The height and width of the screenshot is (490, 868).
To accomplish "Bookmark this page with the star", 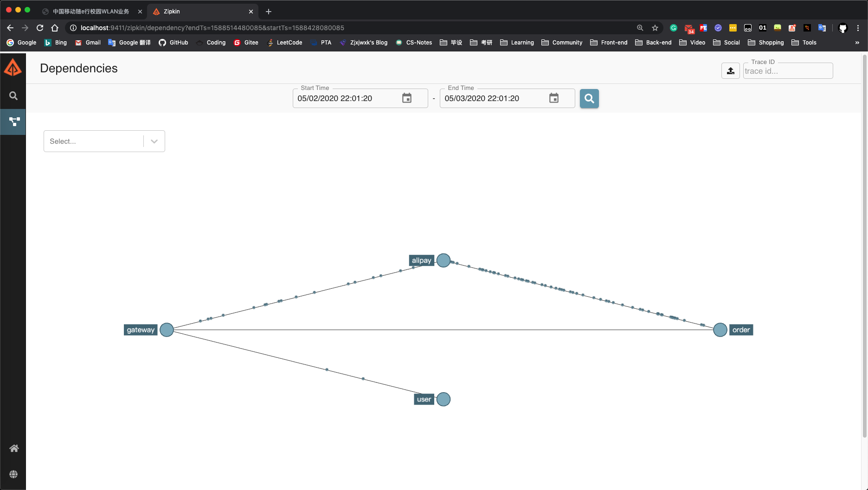I will [x=655, y=28].
